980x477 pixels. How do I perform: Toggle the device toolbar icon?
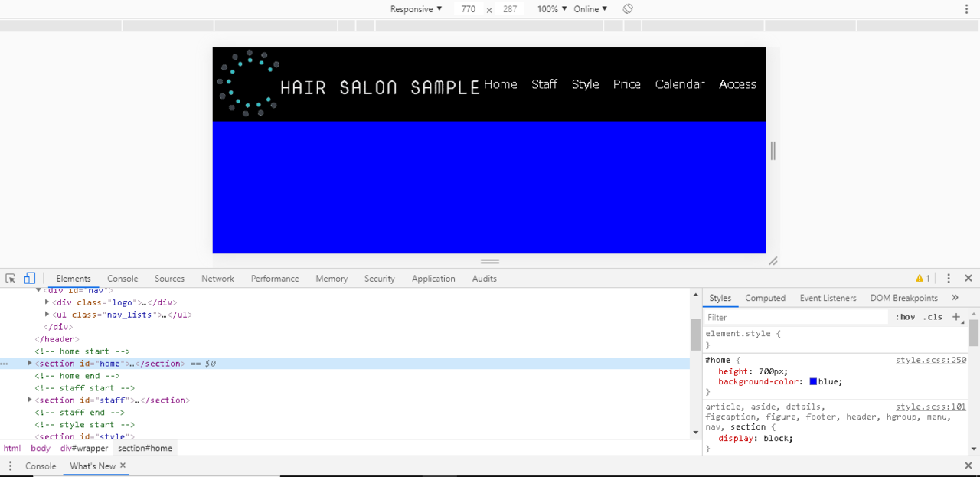click(30, 279)
